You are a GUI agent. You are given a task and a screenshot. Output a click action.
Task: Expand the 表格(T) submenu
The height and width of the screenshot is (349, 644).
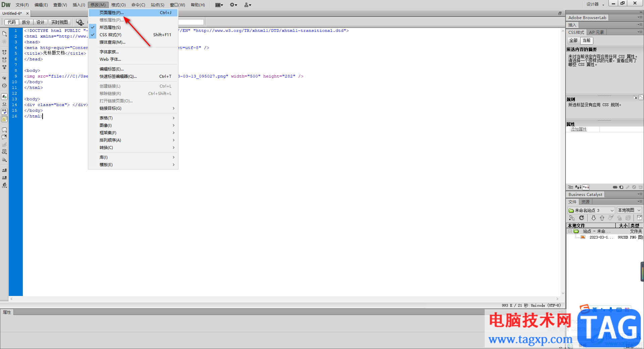(133, 118)
